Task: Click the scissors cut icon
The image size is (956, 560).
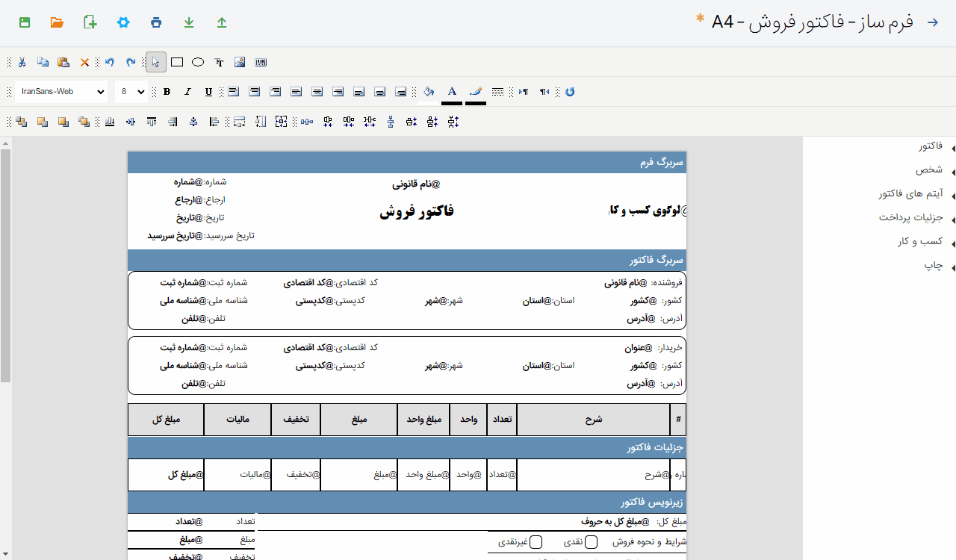Action: [x=22, y=63]
